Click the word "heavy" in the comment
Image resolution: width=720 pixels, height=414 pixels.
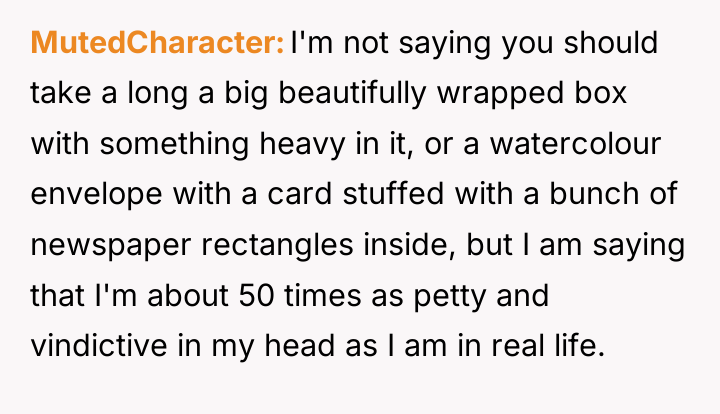[x=302, y=146]
